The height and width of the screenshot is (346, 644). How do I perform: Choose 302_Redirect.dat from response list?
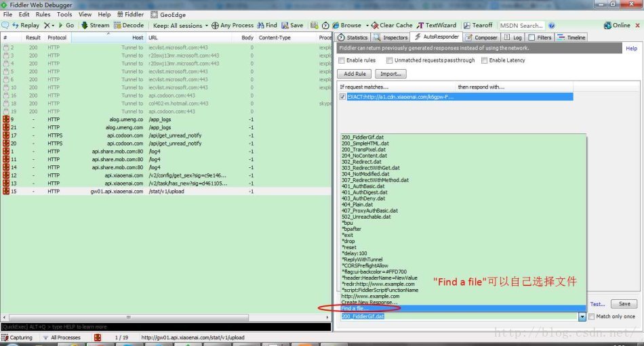(x=463, y=162)
